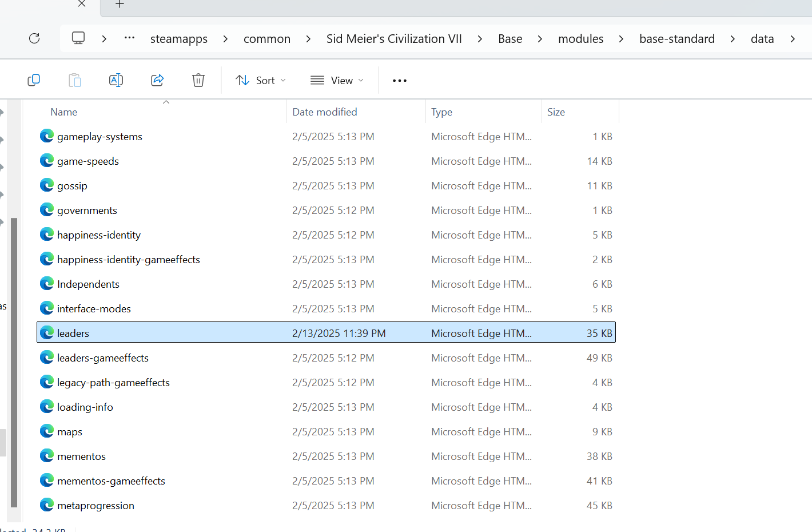
Task: Click the Paste clipboard icon
Action: [75, 81]
